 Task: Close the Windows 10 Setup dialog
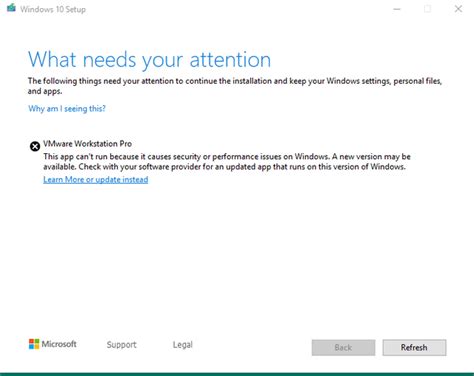click(x=458, y=9)
